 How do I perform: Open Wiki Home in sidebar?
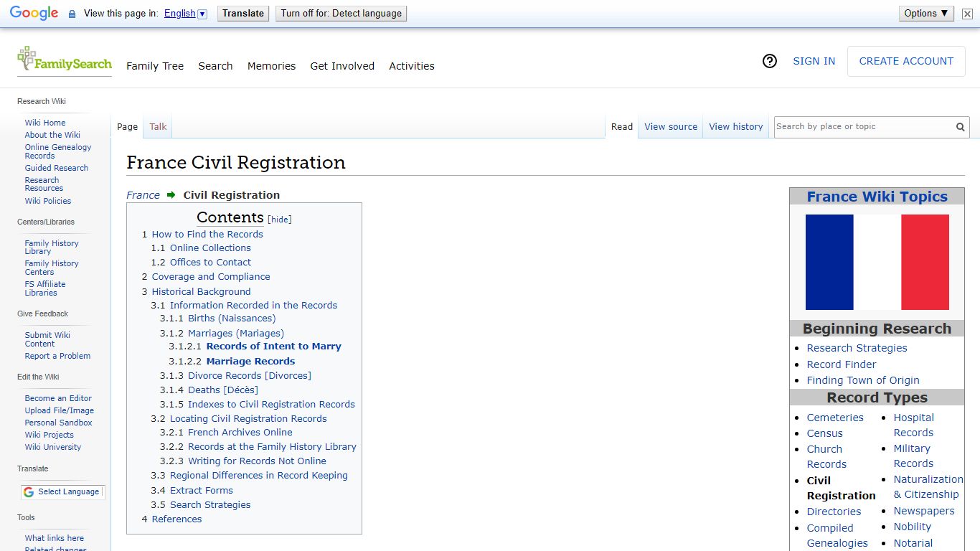coord(45,123)
